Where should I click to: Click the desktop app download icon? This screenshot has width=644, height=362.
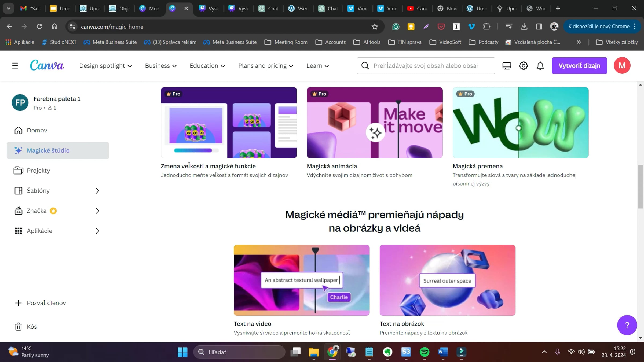pyautogui.click(x=507, y=66)
